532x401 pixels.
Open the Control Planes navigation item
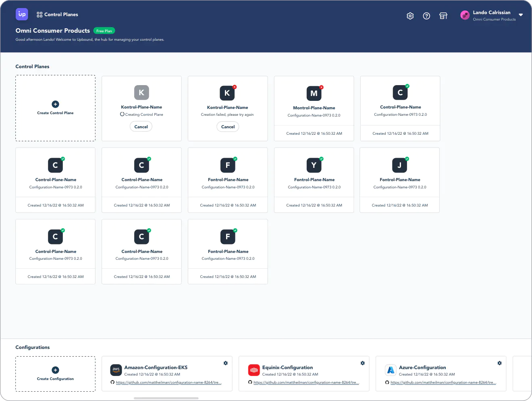click(x=57, y=15)
